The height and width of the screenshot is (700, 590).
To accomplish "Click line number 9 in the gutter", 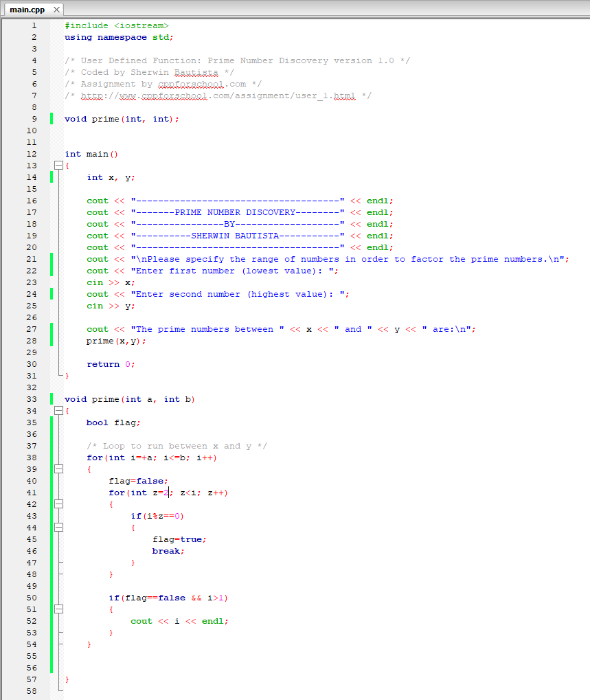I will click(x=34, y=119).
